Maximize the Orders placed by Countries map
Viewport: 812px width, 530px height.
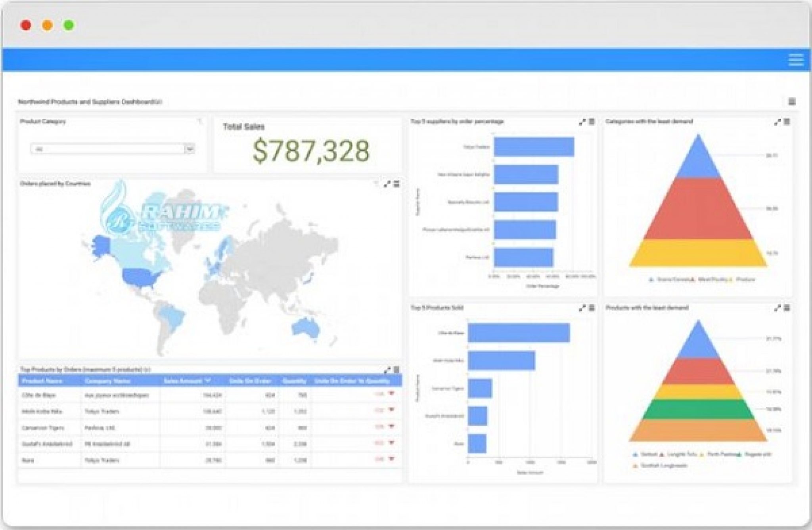[x=387, y=184]
